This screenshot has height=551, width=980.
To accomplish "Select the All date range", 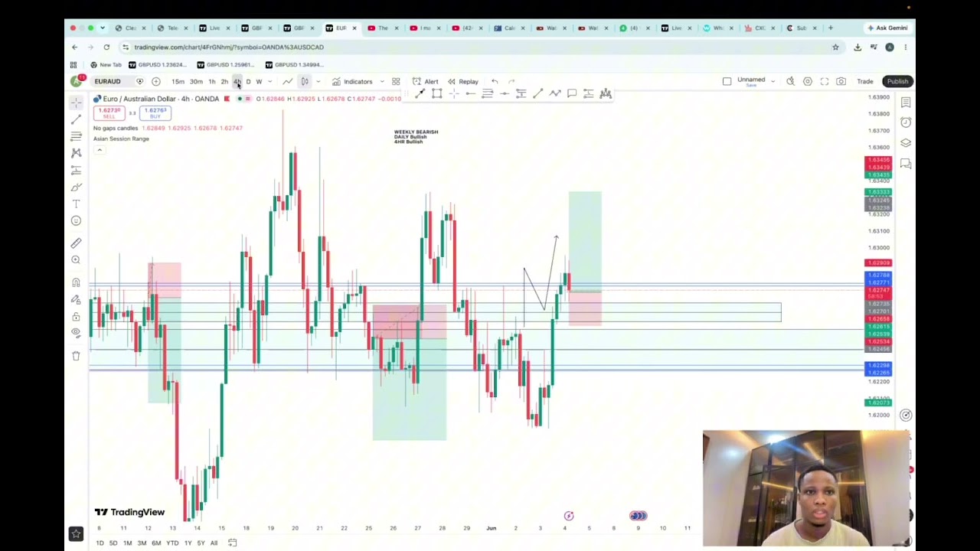I will coord(214,543).
